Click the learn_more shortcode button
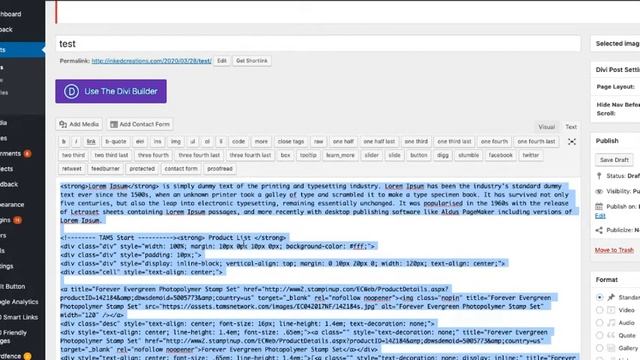The height and width of the screenshot is (360, 640). [x=340, y=156]
